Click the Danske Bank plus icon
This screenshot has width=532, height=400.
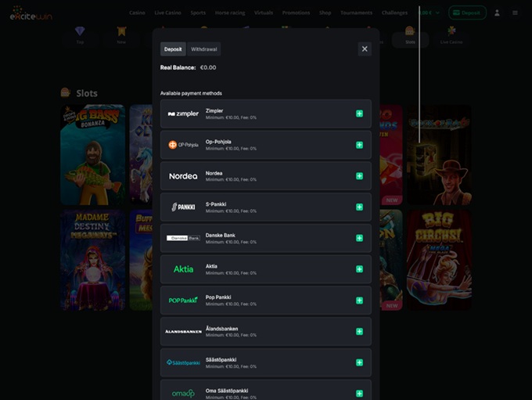[x=359, y=238]
